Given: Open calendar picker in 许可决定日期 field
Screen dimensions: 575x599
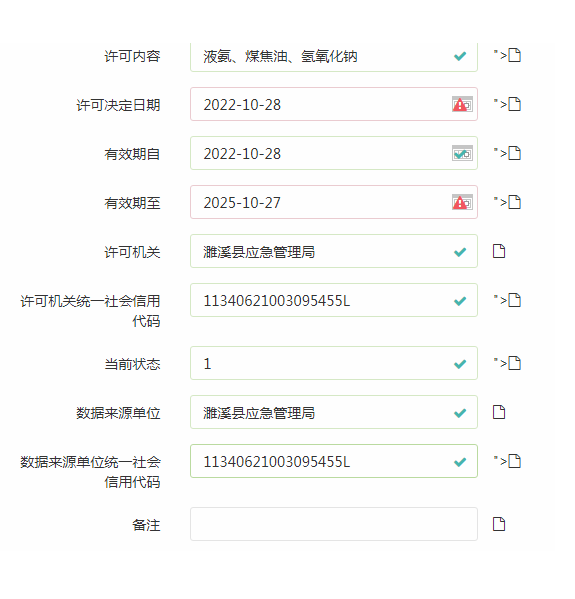Looking at the screenshot, I should 462,104.
